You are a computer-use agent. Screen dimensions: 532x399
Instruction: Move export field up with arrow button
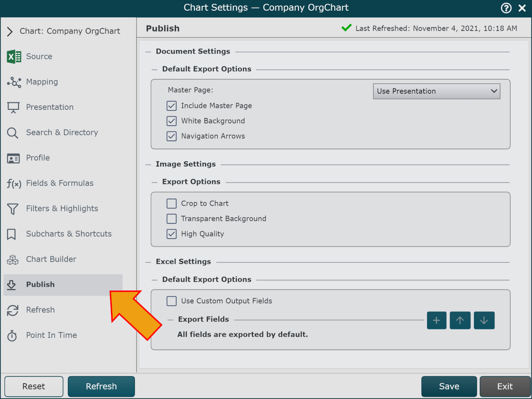(x=460, y=321)
